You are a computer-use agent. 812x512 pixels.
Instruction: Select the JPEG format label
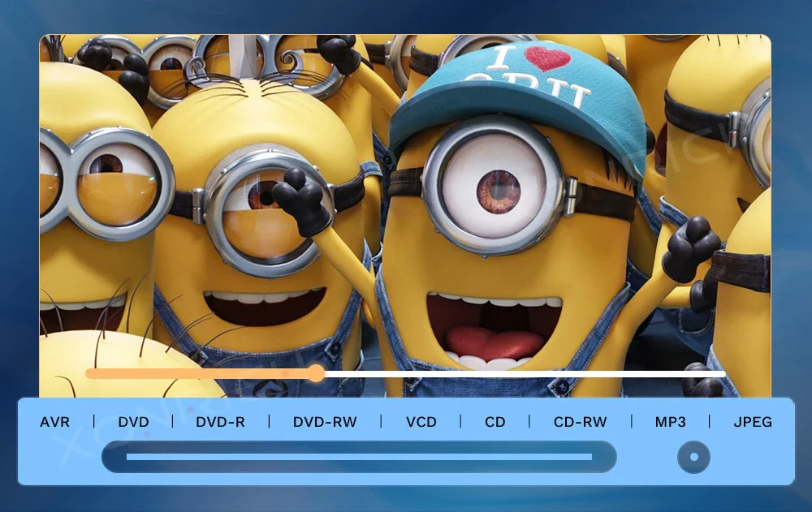753,422
